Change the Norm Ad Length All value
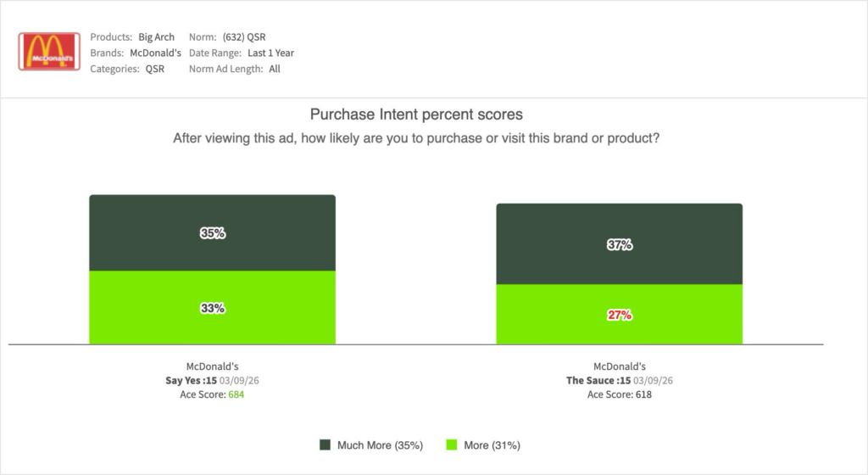This screenshot has width=868, height=475. [x=275, y=69]
